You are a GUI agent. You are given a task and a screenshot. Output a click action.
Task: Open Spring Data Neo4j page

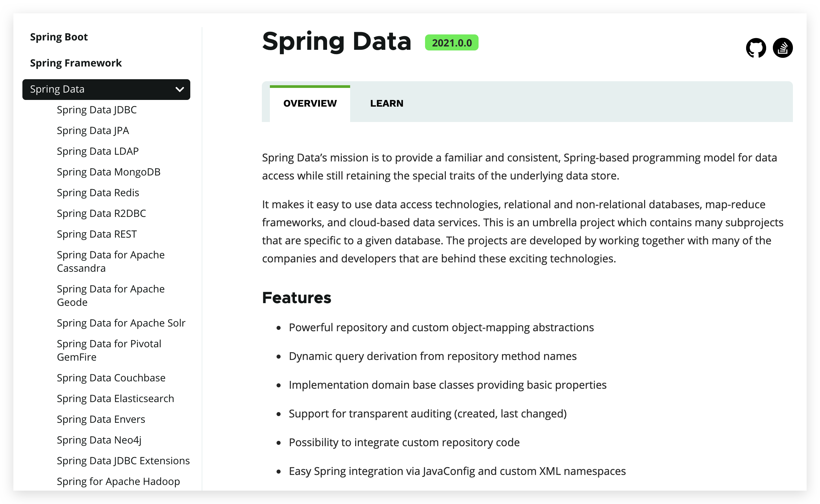click(99, 440)
